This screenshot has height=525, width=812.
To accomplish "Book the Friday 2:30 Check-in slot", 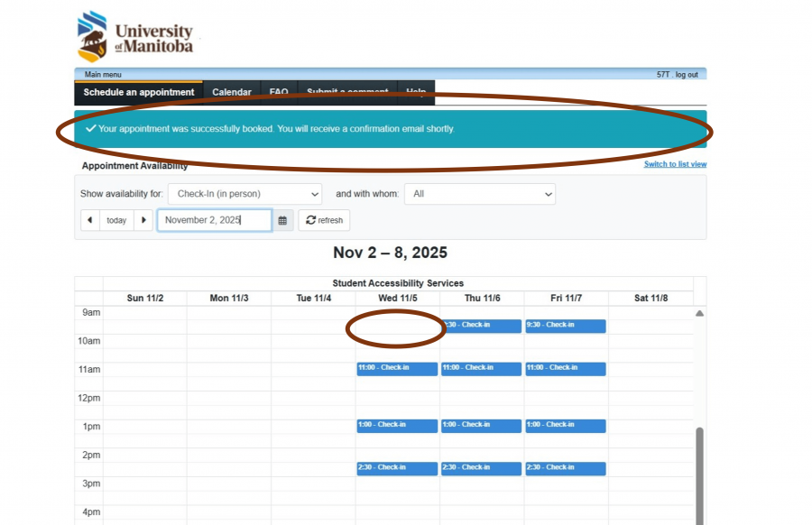I will coord(566,468).
